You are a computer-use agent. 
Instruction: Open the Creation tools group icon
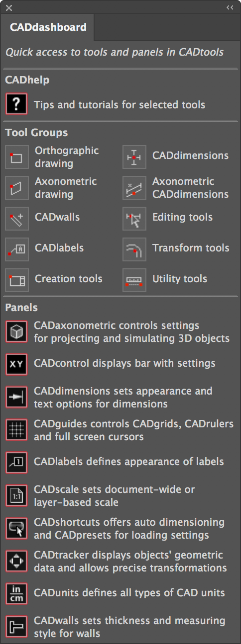(x=17, y=280)
